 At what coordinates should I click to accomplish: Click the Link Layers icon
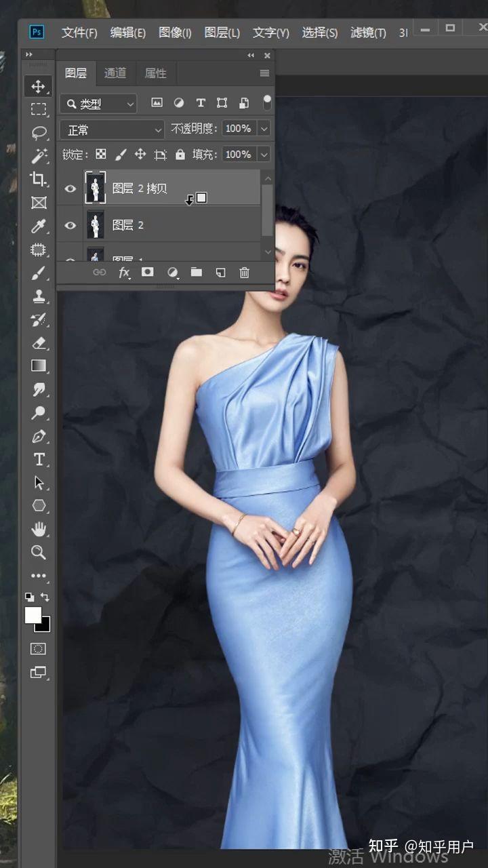point(100,273)
